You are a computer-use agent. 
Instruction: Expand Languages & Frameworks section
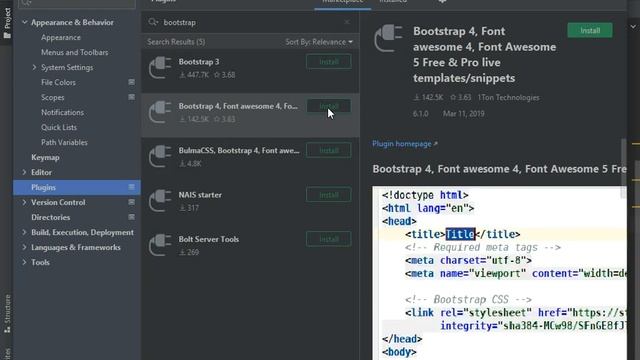[24, 247]
